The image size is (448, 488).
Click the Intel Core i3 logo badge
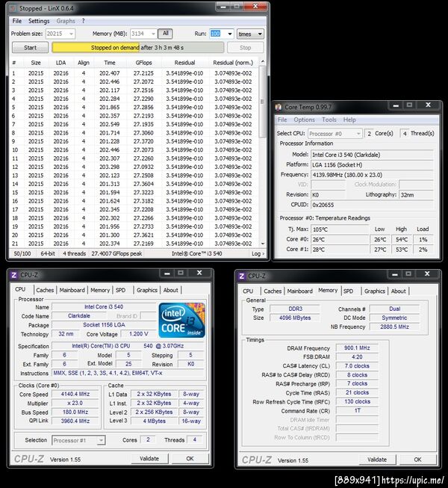point(182,321)
